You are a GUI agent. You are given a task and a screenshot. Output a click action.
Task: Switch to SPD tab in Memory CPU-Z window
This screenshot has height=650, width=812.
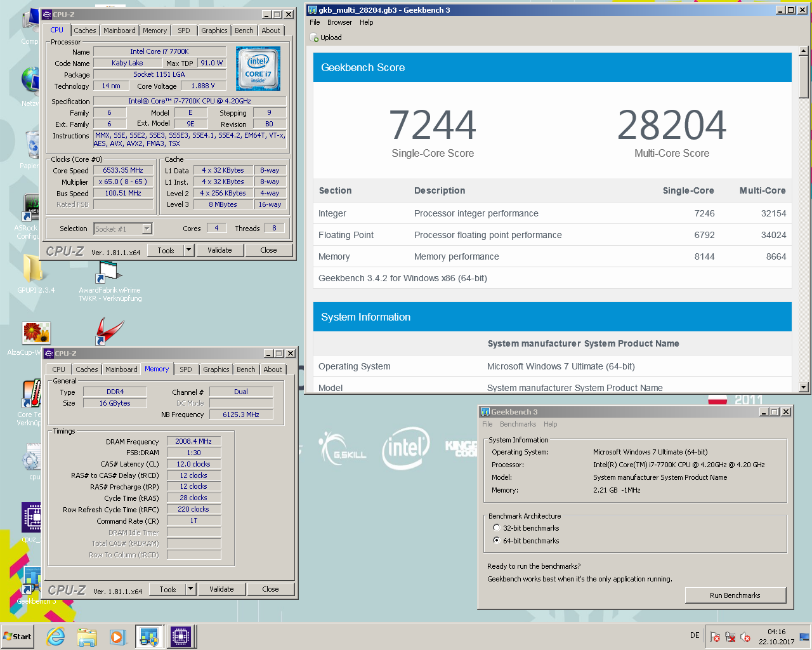[186, 369]
